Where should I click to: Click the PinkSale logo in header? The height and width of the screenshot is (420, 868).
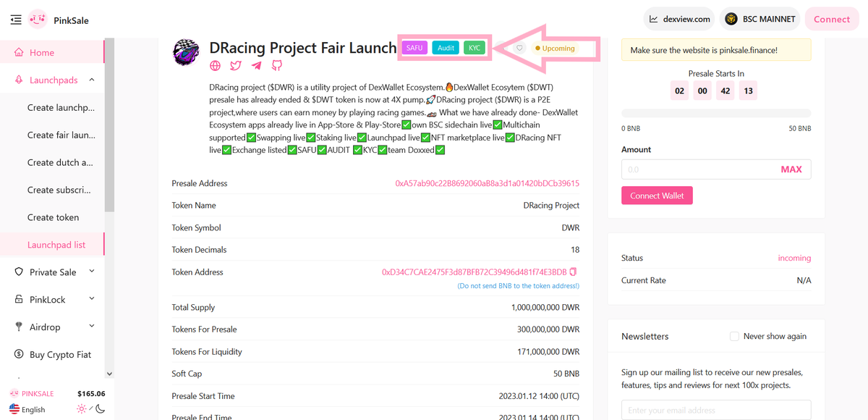click(x=38, y=20)
